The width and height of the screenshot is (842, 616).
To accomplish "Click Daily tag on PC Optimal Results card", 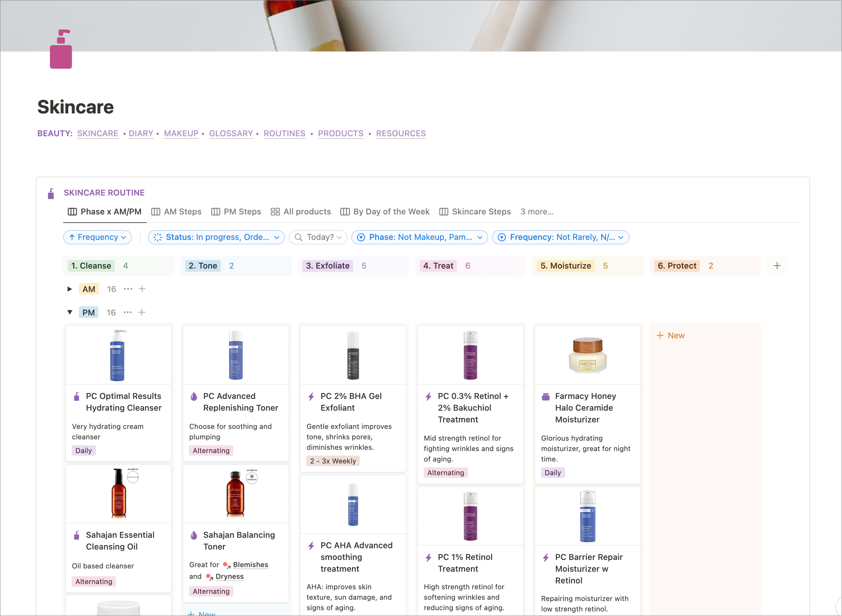I will tap(83, 451).
